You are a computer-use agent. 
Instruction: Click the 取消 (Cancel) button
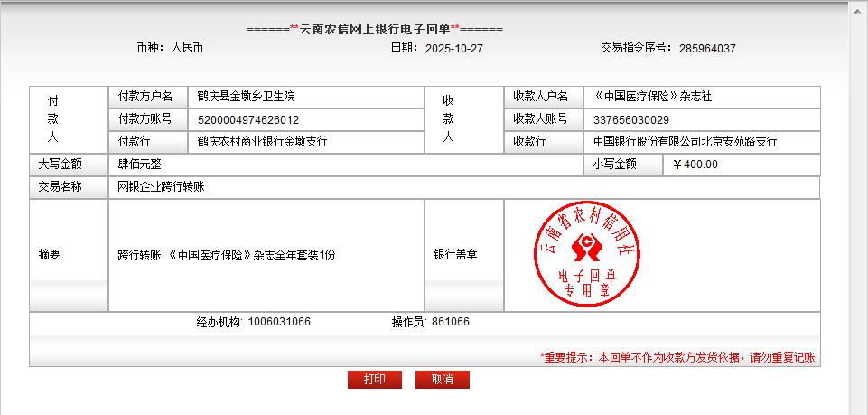click(x=442, y=380)
